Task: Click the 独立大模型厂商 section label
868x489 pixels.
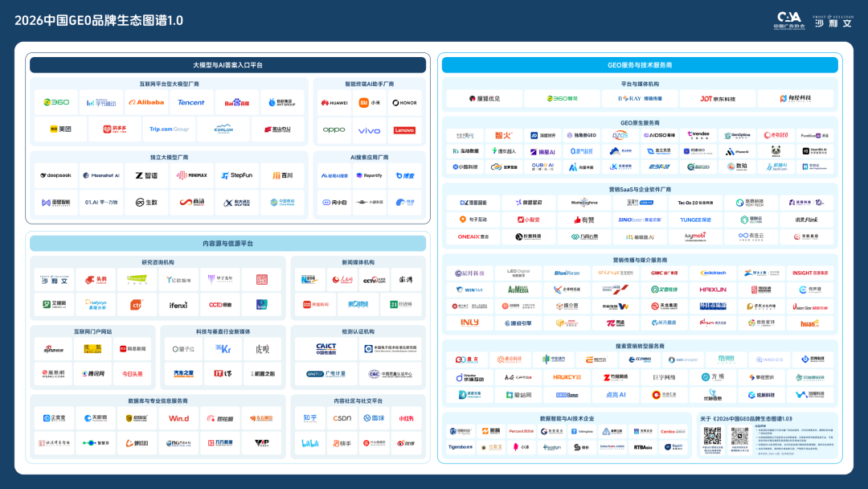Action: pos(169,158)
